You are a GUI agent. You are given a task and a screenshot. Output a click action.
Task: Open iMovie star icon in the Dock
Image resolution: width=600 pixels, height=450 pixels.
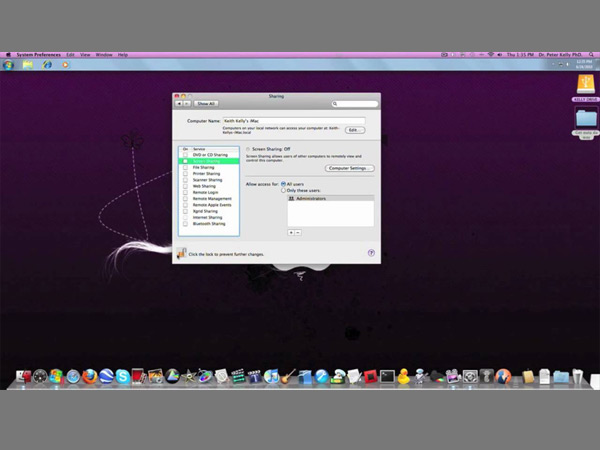(x=189, y=377)
